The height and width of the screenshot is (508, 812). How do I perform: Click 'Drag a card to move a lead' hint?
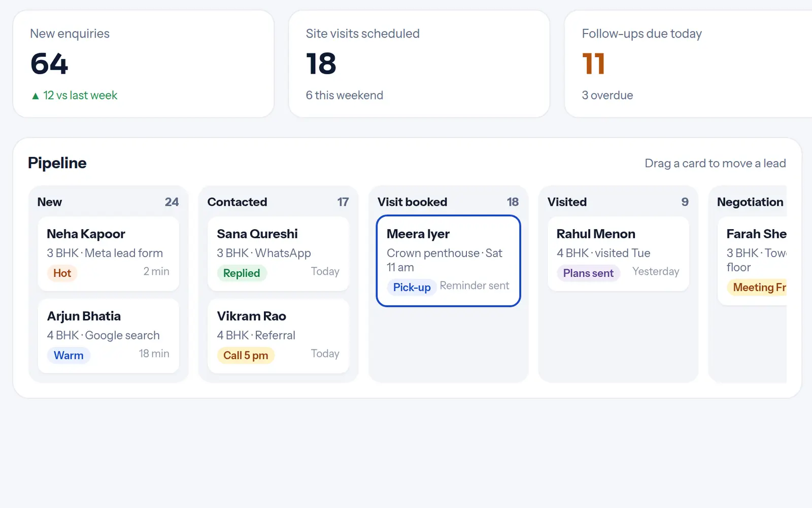pos(715,164)
